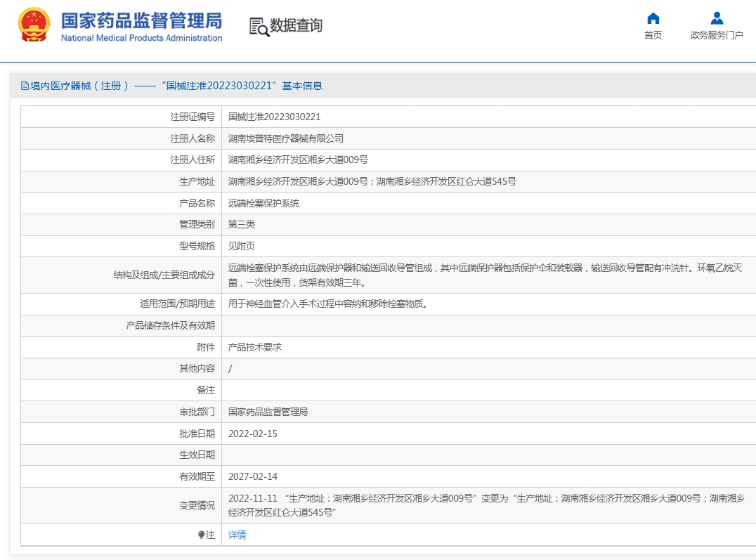Open the 数据查询 magnifier document icon
756x560 pixels.
tap(259, 27)
